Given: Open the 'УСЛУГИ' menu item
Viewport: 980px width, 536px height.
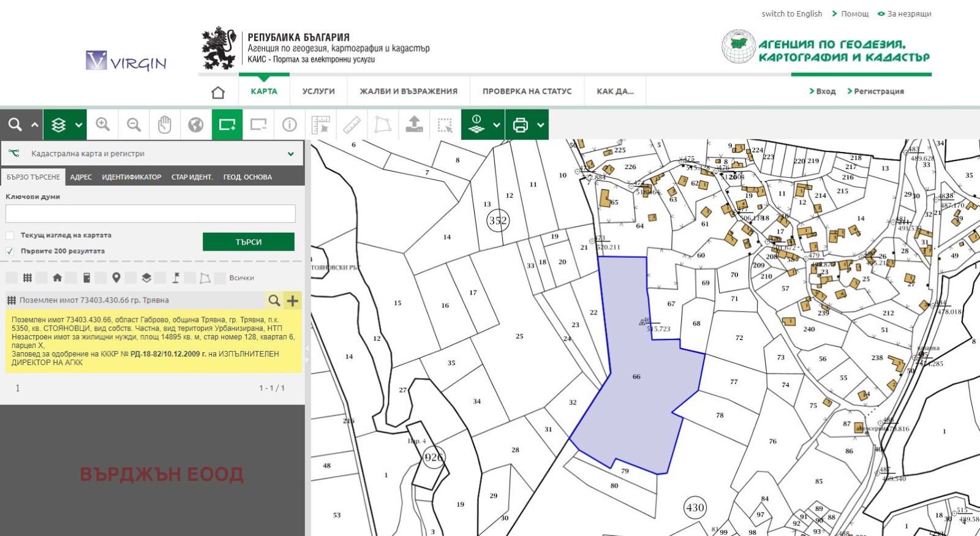Looking at the screenshot, I should [318, 91].
